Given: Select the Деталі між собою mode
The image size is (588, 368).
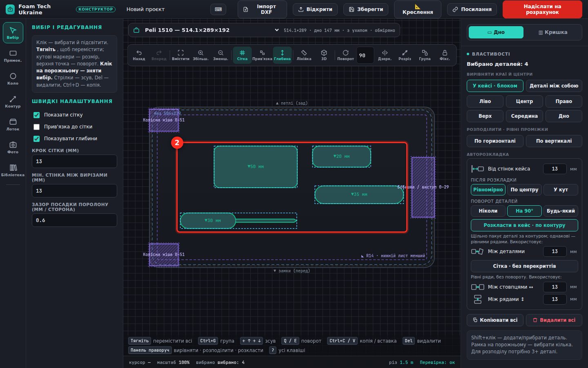Looking at the screenshot, I should [x=554, y=86].
